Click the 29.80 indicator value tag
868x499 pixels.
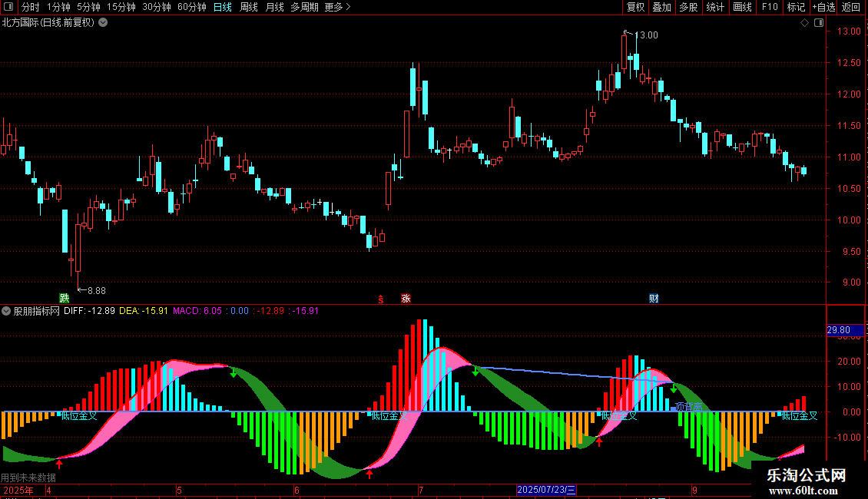[845, 330]
